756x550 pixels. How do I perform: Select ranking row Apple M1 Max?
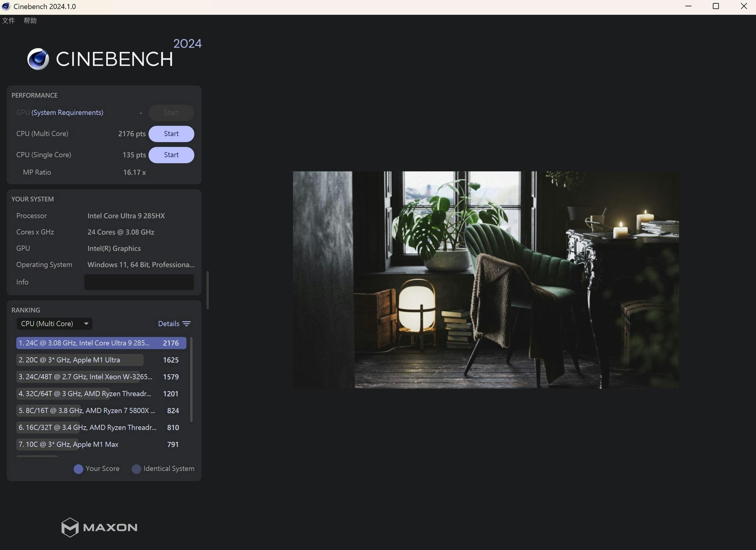point(101,444)
